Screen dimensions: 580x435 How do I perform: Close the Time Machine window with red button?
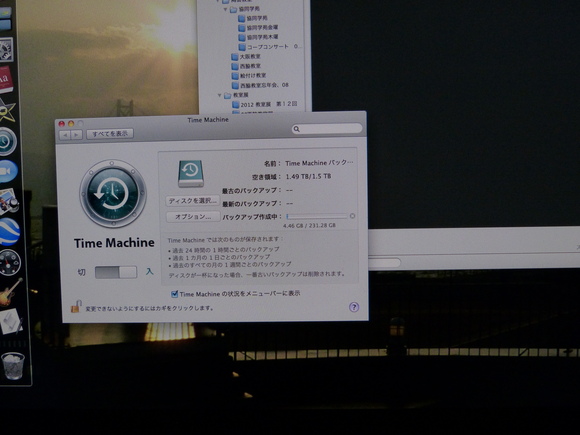62,124
